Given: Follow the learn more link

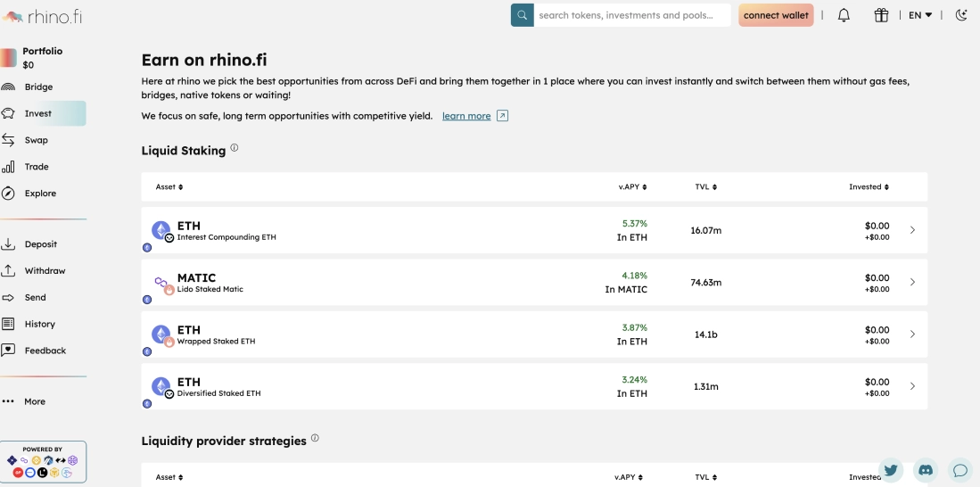Looking at the screenshot, I should tap(466, 116).
